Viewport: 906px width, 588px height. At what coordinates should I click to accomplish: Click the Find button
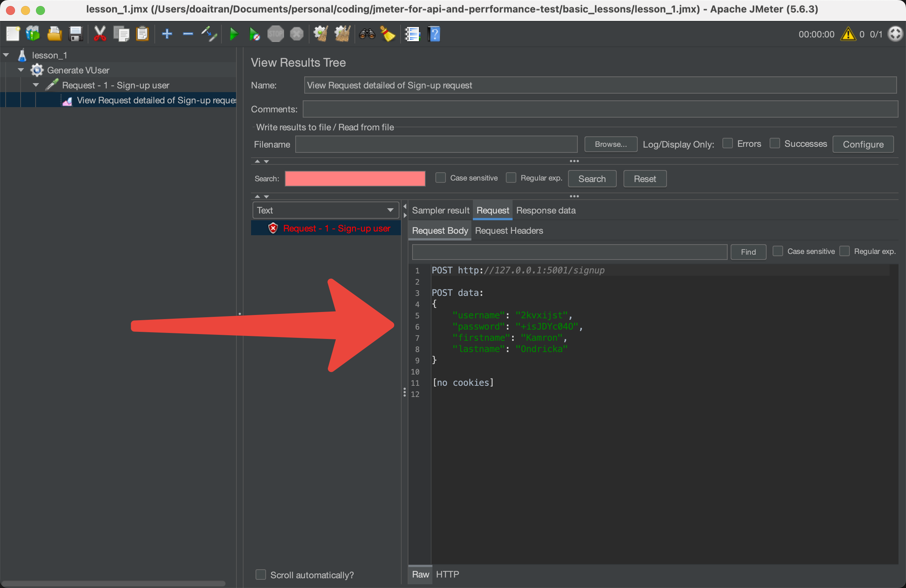click(748, 252)
